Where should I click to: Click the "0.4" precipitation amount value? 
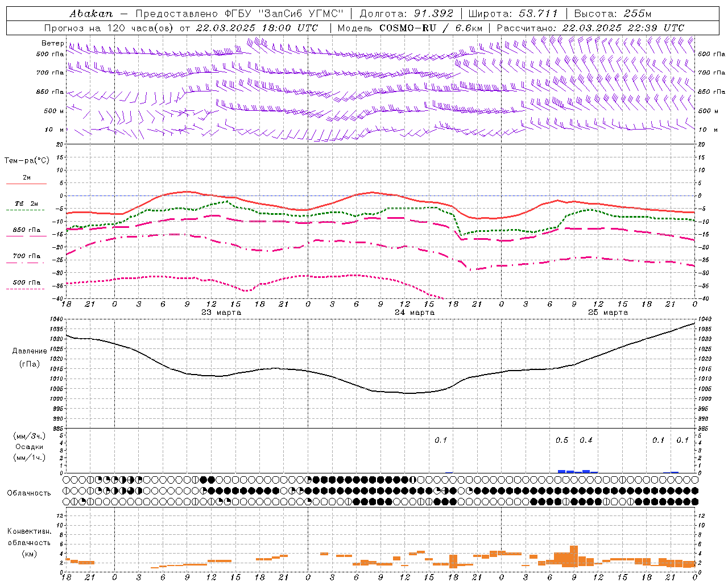pyautogui.click(x=586, y=440)
